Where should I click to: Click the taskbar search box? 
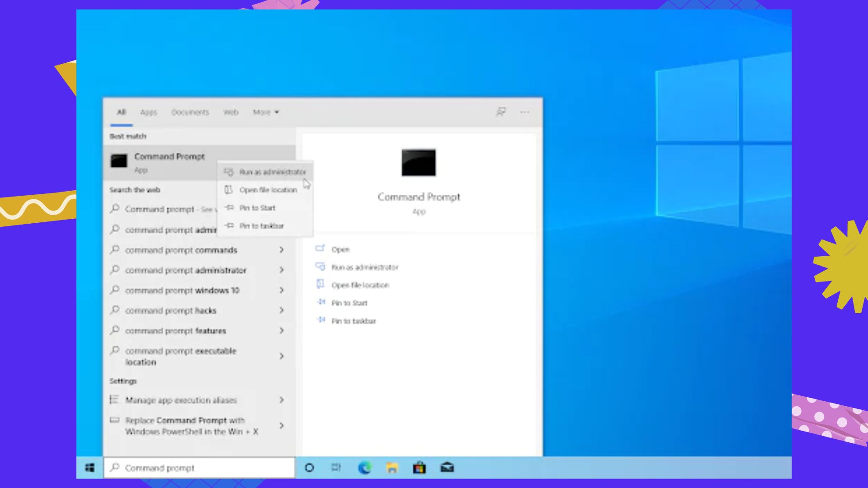199,468
